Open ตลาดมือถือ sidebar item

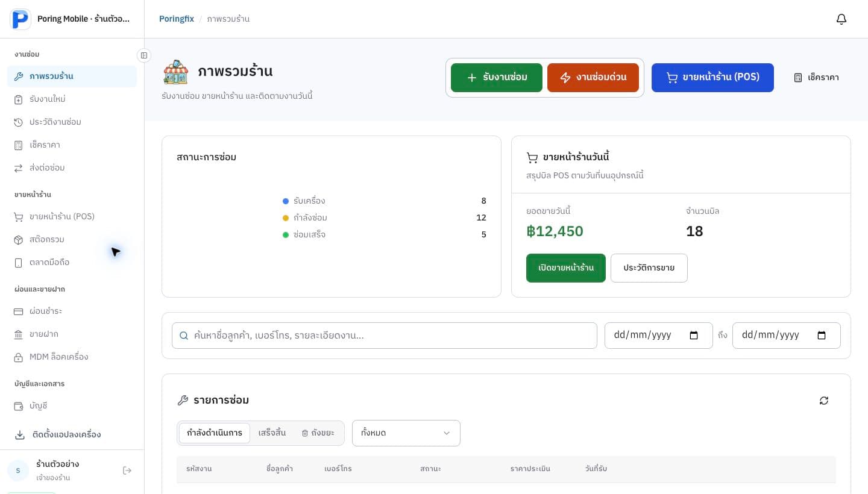point(72,263)
